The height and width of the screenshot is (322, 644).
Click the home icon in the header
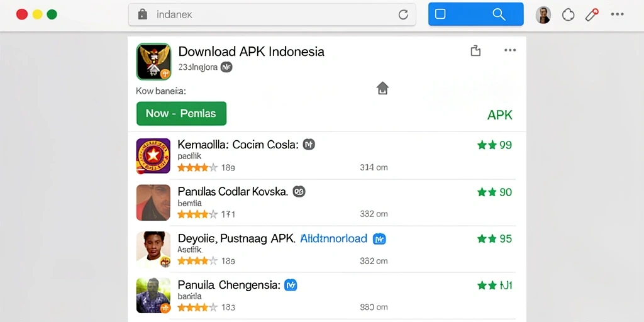coord(382,88)
